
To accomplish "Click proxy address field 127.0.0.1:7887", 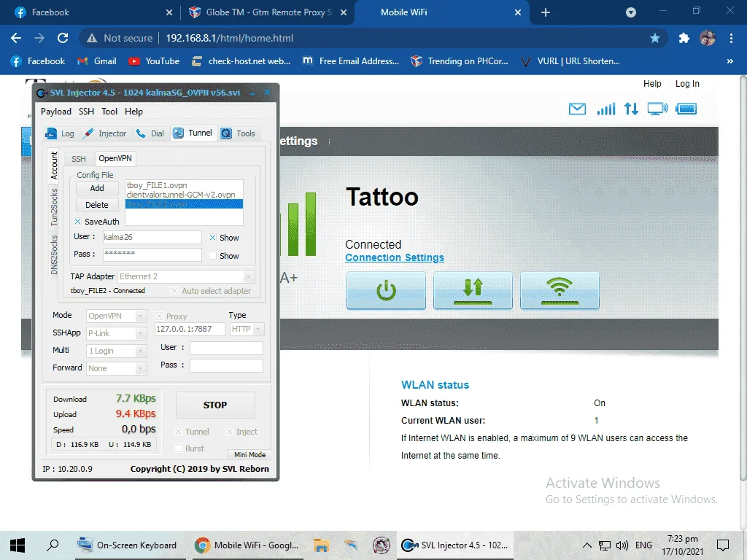I will [190, 329].
